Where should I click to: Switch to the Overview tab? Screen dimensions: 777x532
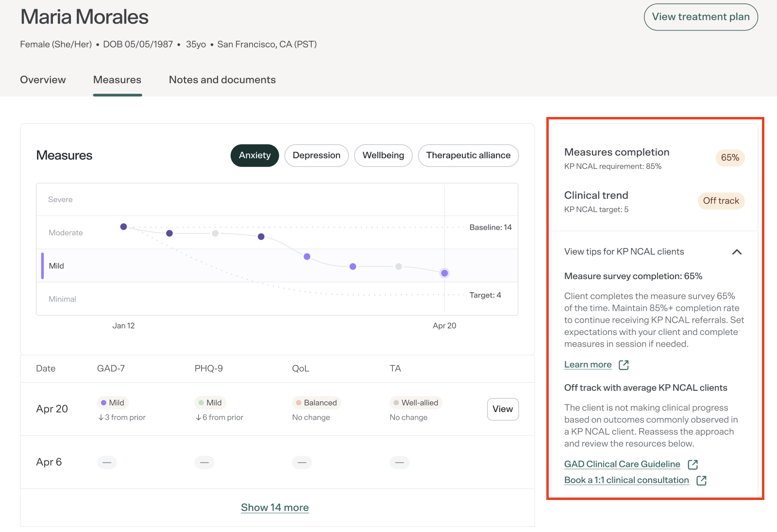[x=43, y=80]
